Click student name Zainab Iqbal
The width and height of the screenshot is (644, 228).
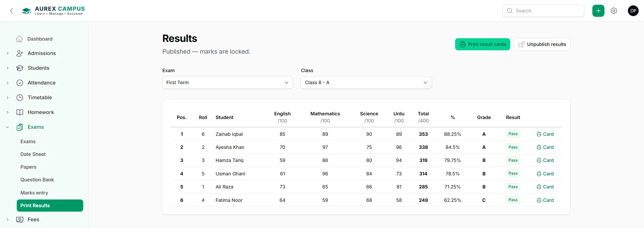click(229, 134)
